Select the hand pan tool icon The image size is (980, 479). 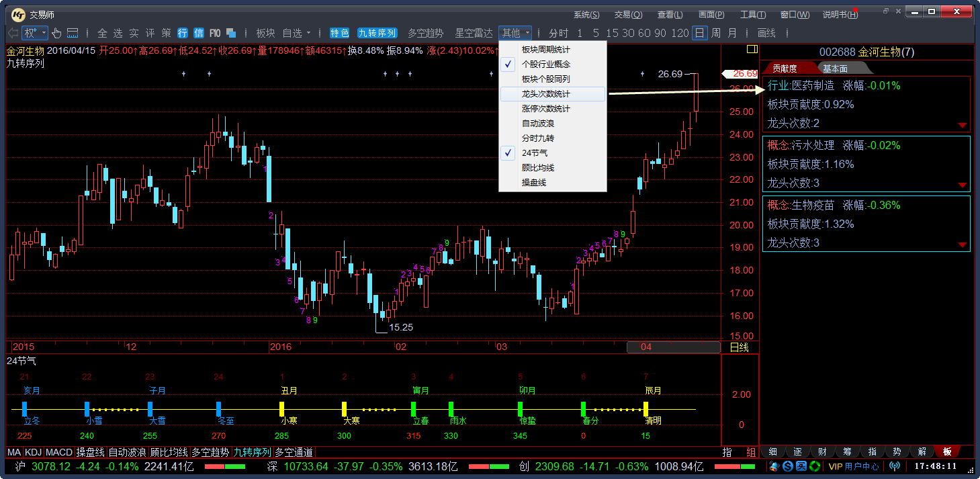click(56, 33)
